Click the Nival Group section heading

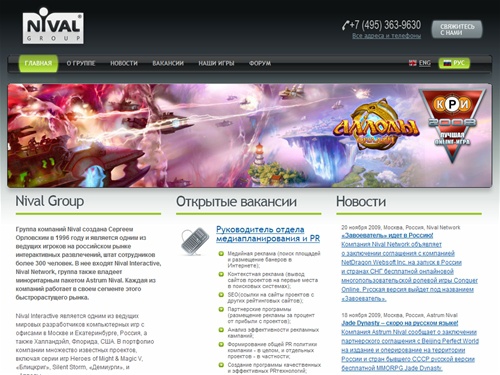50,201
